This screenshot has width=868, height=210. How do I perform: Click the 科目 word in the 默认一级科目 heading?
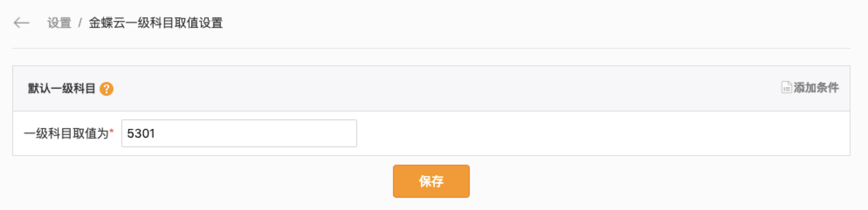(x=84, y=88)
